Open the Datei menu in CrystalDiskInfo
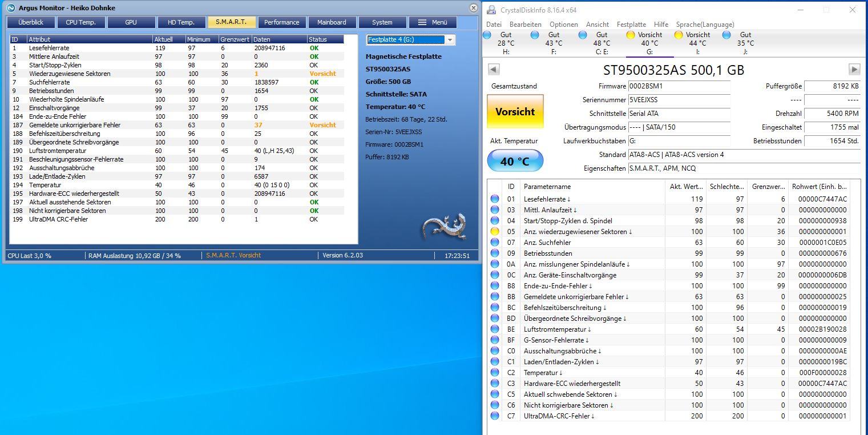This screenshot has width=868, height=435. (x=494, y=25)
